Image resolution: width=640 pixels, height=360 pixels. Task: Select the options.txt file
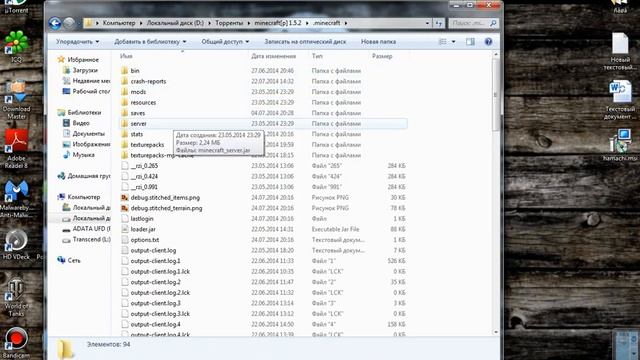coord(144,240)
